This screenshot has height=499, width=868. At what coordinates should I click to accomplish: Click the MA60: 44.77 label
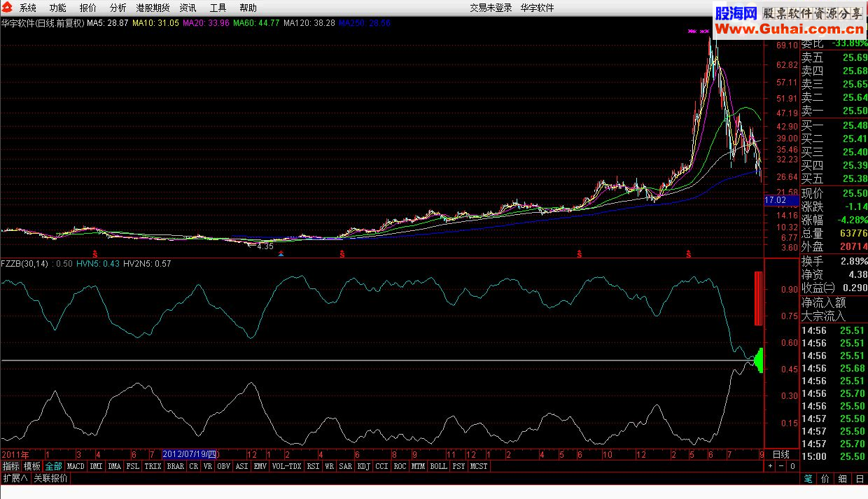pyautogui.click(x=256, y=23)
